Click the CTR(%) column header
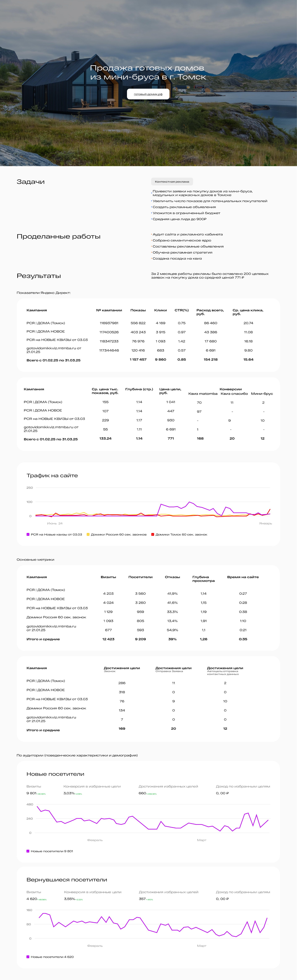 182,310
